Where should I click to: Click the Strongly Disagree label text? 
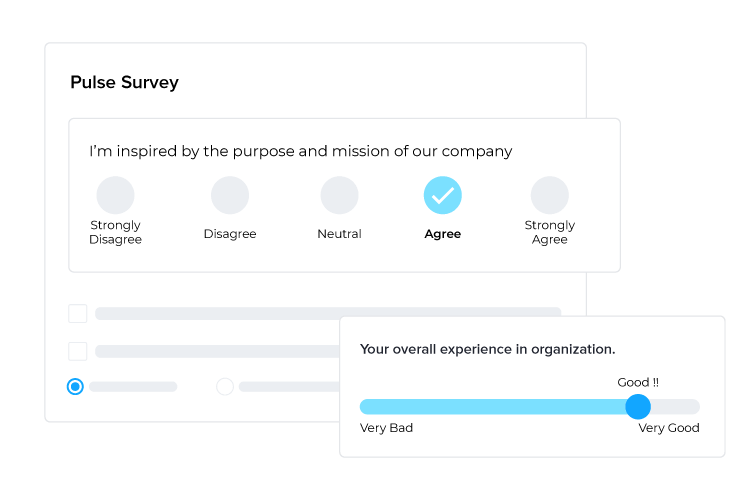pos(115,232)
